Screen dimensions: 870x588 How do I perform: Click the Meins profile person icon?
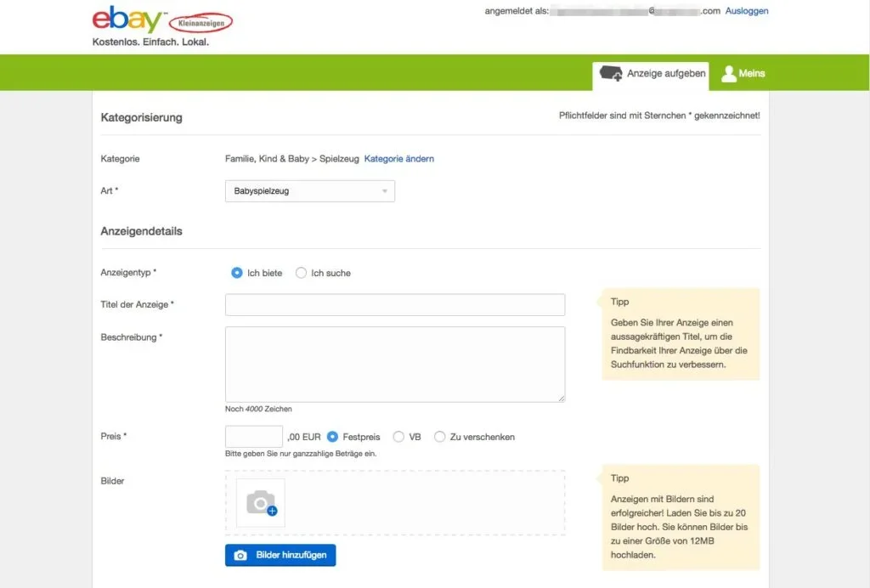tap(728, 74)
